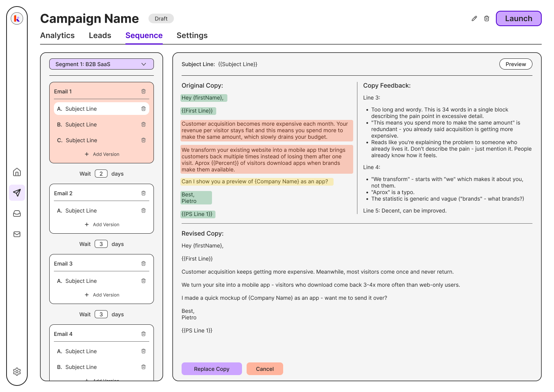Delete campaign using the header trash icon

(x=487, y=18)
